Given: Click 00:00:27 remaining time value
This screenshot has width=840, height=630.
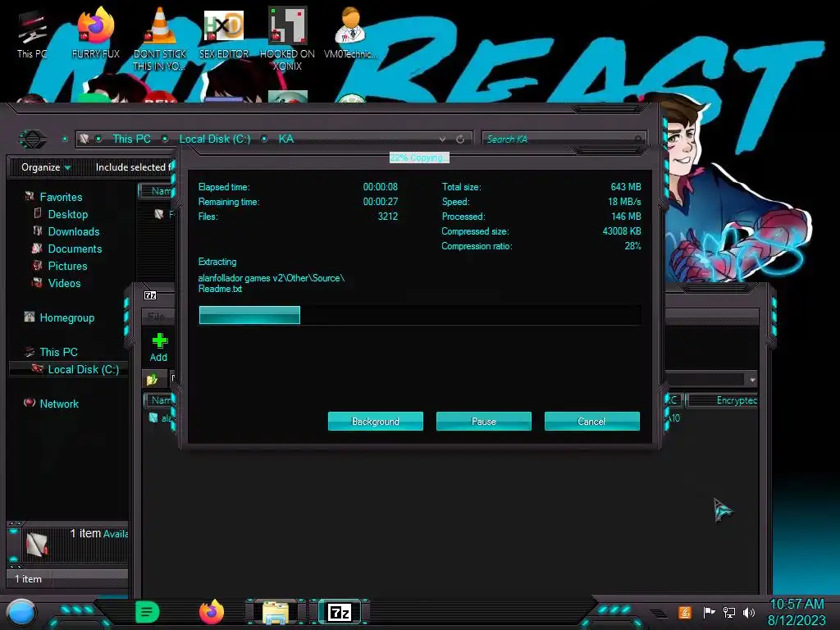Looking at the screenshot, I should (381, 202).
